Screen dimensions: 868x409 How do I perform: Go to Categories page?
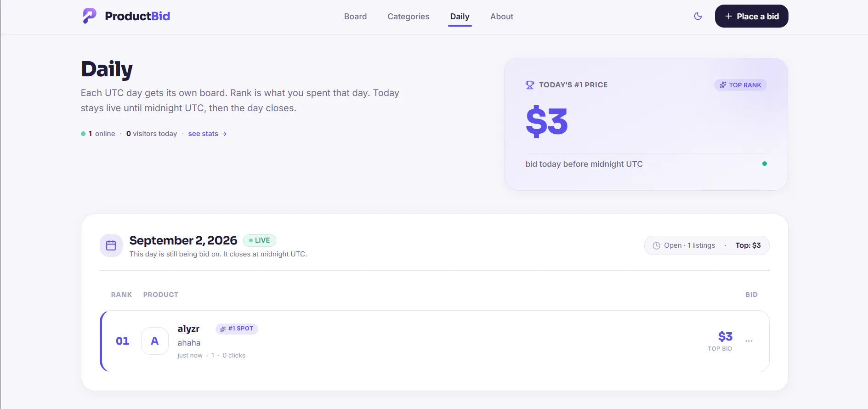click(x=408, y=17)
